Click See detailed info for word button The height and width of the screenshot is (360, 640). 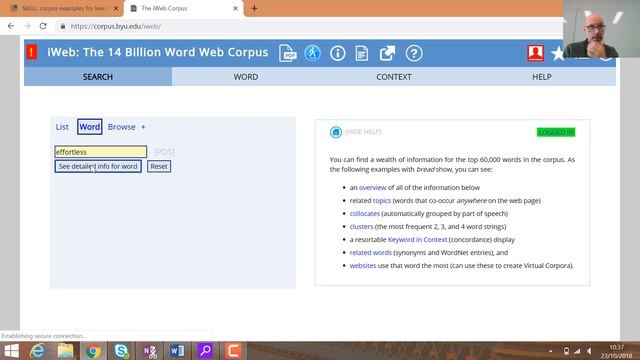tap(98, 167)
